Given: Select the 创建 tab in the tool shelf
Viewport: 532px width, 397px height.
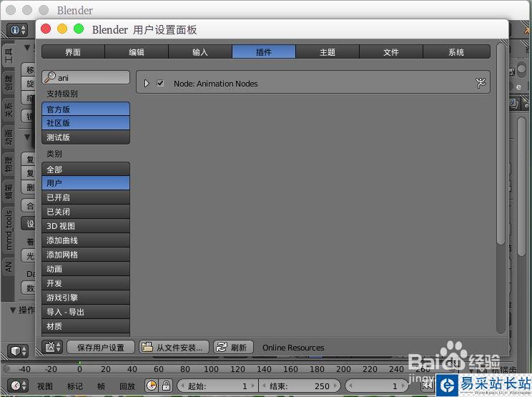Looking at the screenshot, I should pyautogui.click(x=9, y=82).
